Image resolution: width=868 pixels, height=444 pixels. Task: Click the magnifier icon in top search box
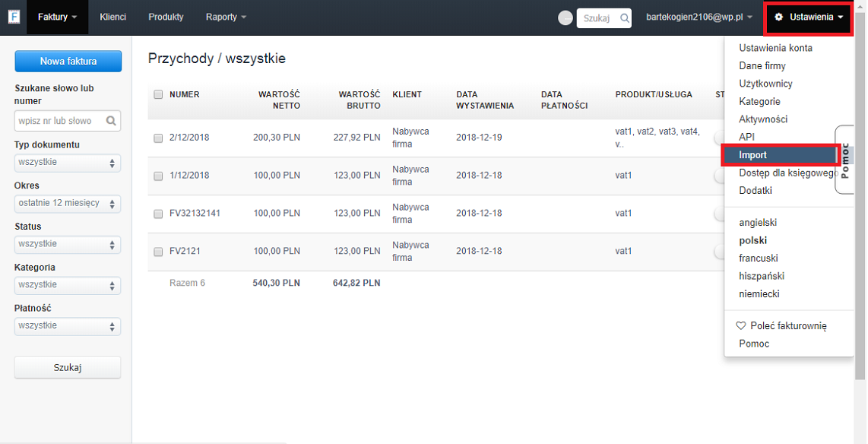tap(624, 18)
